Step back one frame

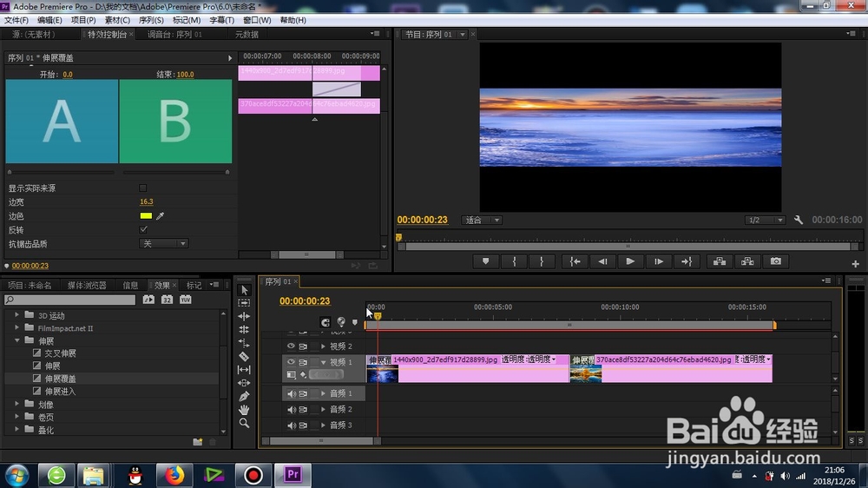click(x=602, y=261)
